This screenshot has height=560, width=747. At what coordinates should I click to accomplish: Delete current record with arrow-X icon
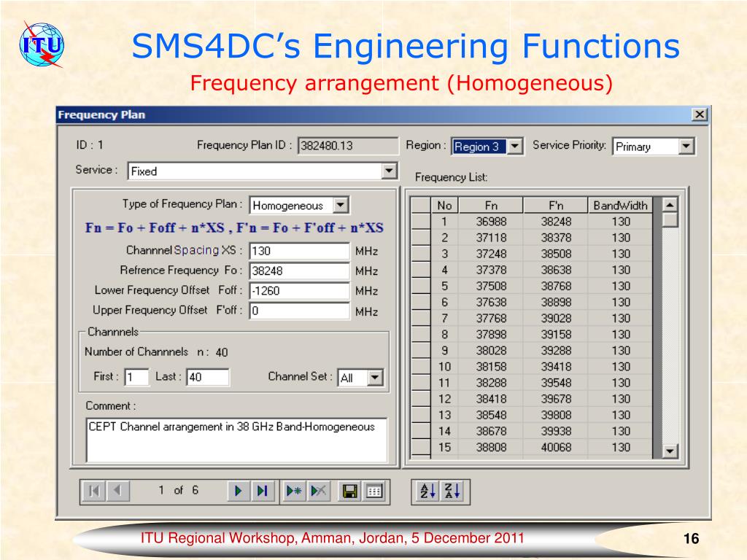click(x=318, y=491)
